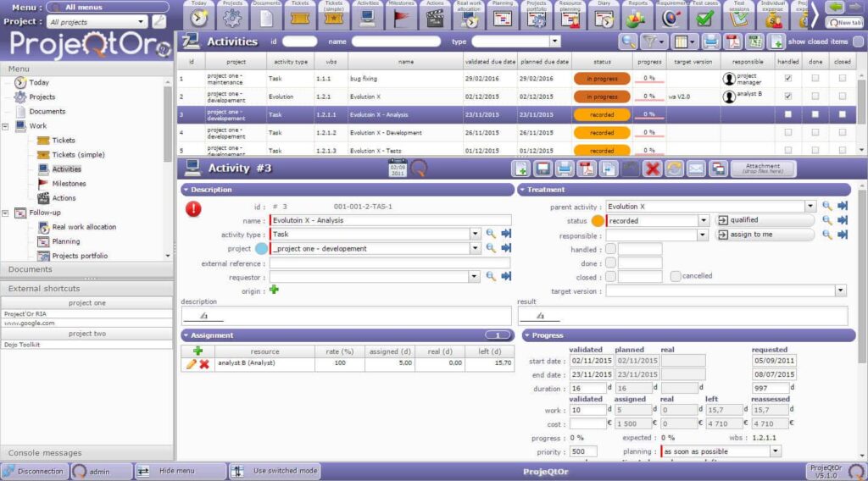Create a new activity using the green-plus page icon
This screenshot has height=481, width=868.
pos(520,169)
